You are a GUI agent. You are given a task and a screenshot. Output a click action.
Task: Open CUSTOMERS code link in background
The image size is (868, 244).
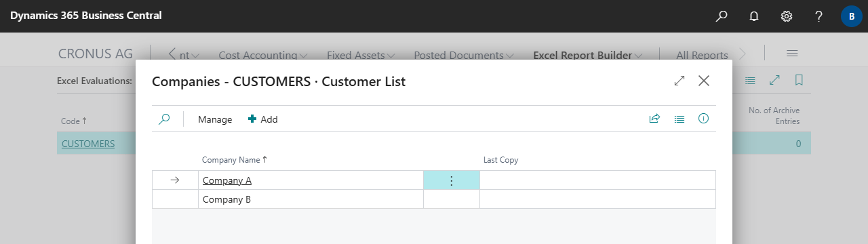point(88,144)
